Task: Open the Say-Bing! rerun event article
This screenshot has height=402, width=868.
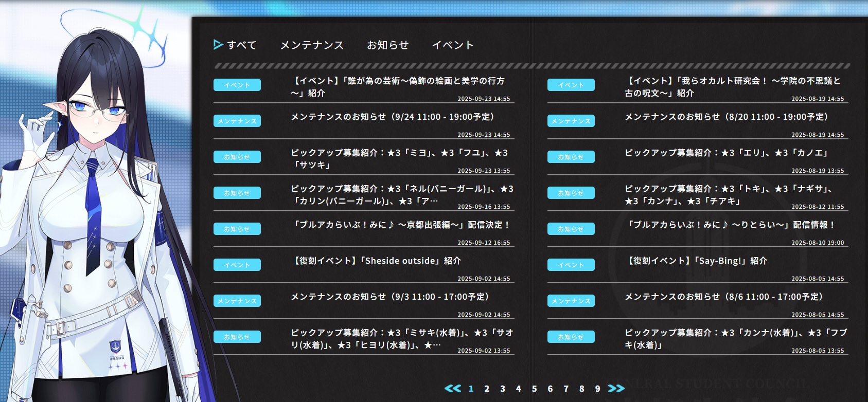Action: coord(696,261)
